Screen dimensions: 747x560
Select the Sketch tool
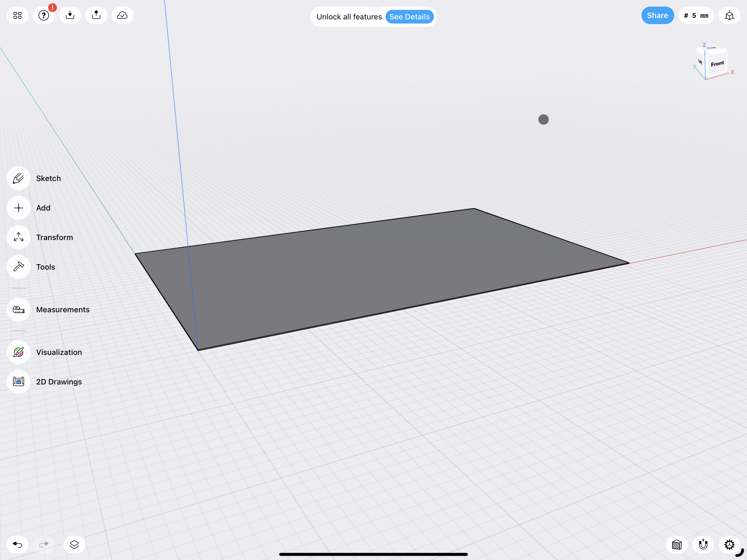[18, 178]
